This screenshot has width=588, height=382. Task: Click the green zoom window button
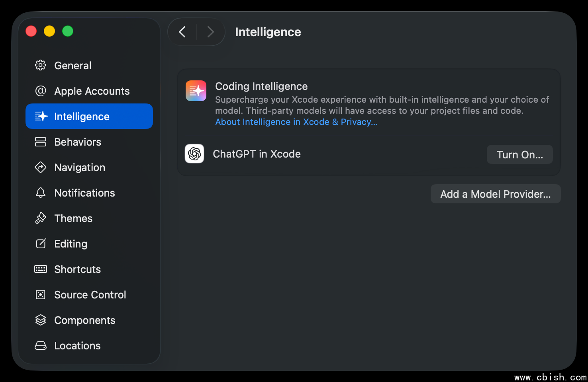coord(68,31)
